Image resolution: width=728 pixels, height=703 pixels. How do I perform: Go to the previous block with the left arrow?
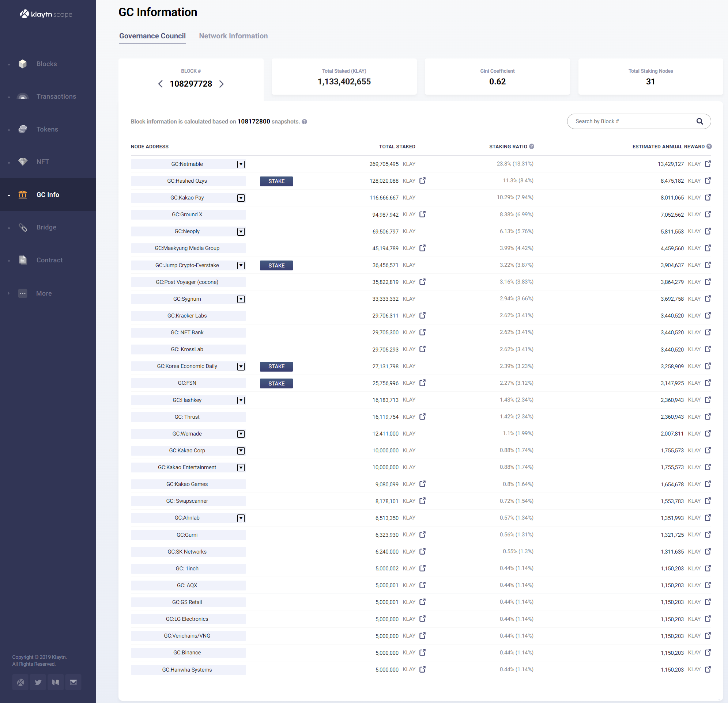click(161, 84)
